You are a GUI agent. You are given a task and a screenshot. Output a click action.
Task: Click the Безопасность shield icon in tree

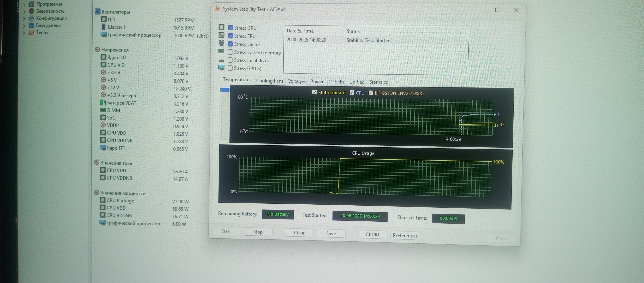click(32, 11)
